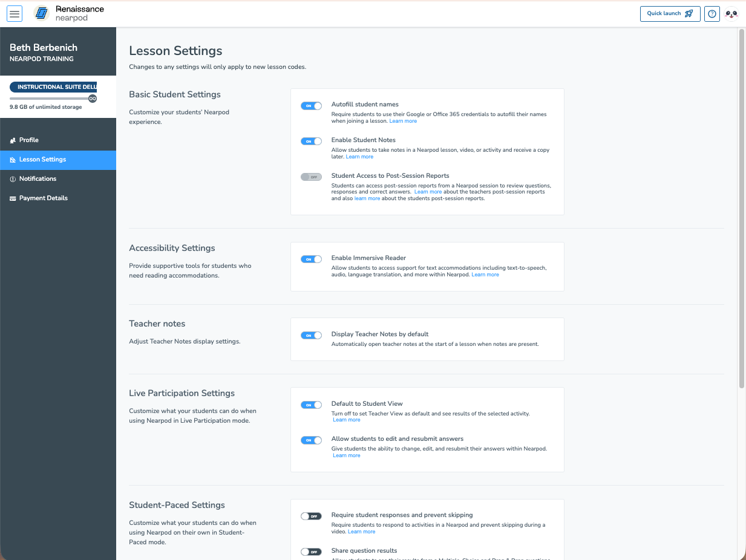The height and width of the screenshot is (560, 746).
Task: Toggle Allow students to edit and resubmit answers
Action: click(x=311, y=440)
